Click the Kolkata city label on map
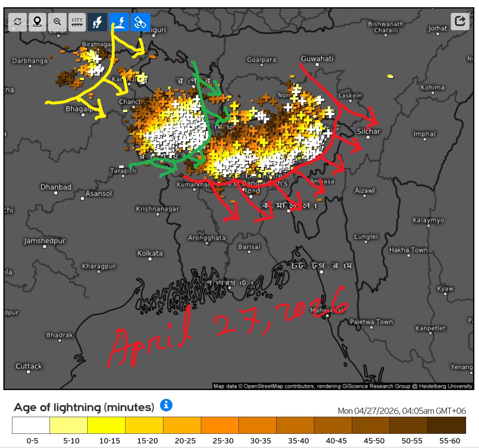 (x=150, y=253)
